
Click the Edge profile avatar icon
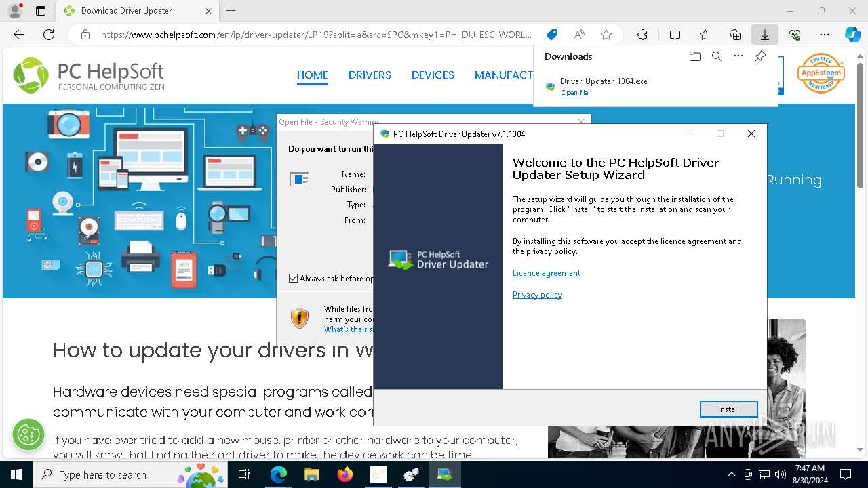pyautogui.click(x=14, y=11)
